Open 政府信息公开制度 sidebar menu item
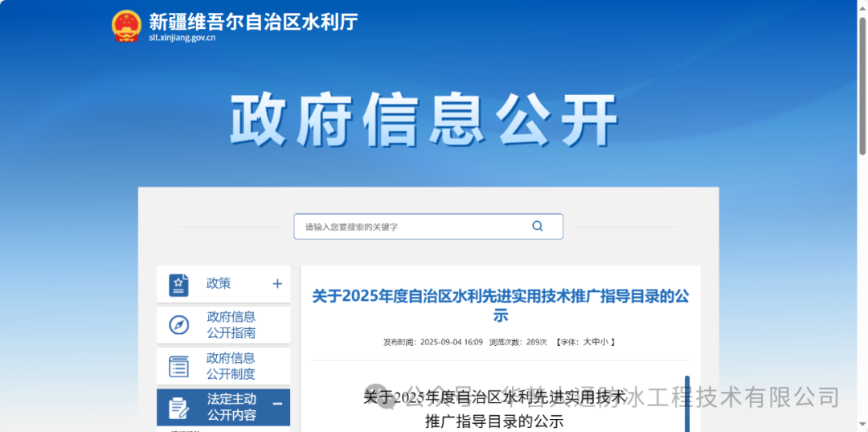 coord(231,366)
